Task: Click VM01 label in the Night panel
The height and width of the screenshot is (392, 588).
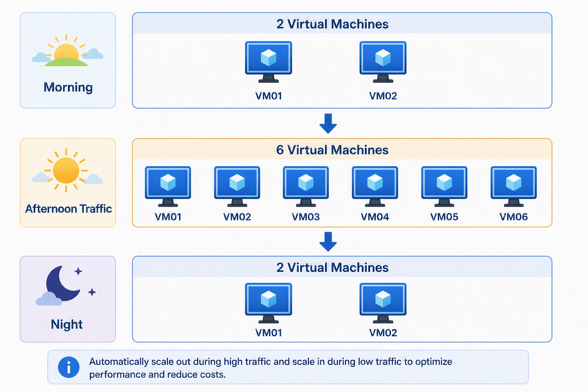Action: click(269, 333)
